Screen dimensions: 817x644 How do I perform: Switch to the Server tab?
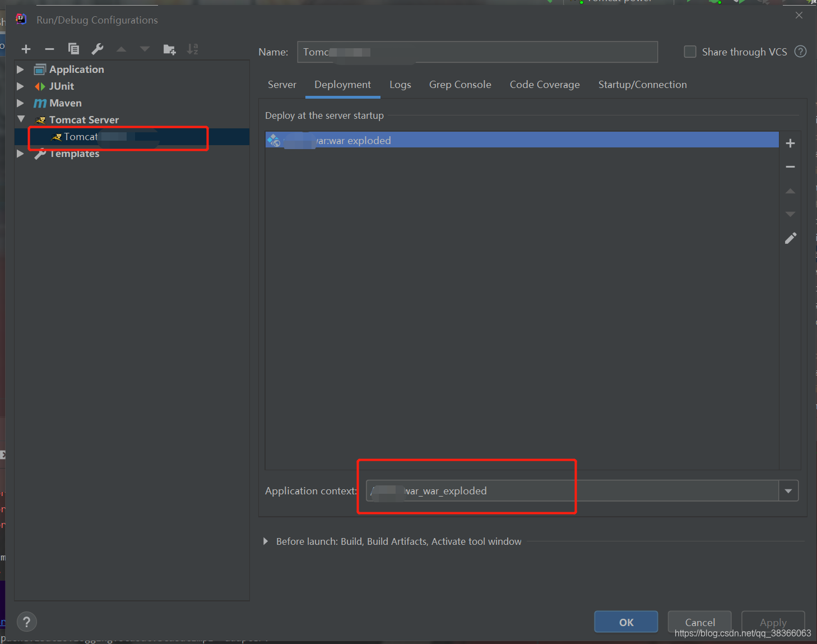(x=282, y=85)
